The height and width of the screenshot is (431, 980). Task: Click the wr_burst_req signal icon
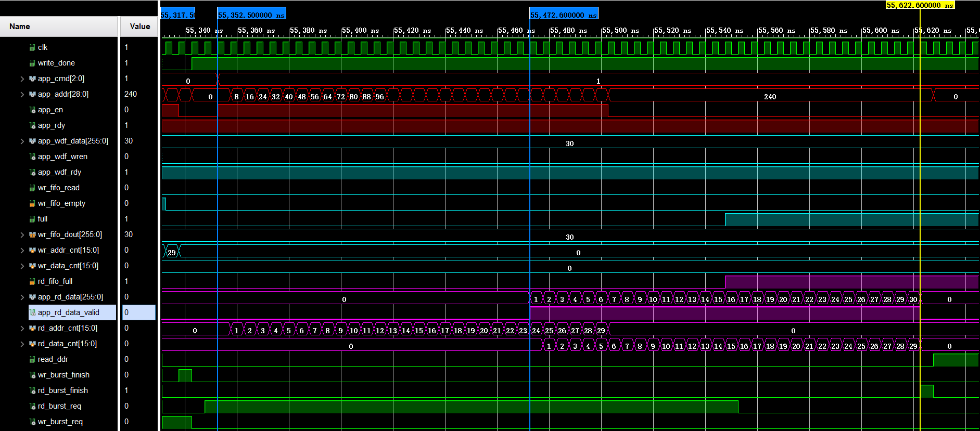tap(32, 422)
